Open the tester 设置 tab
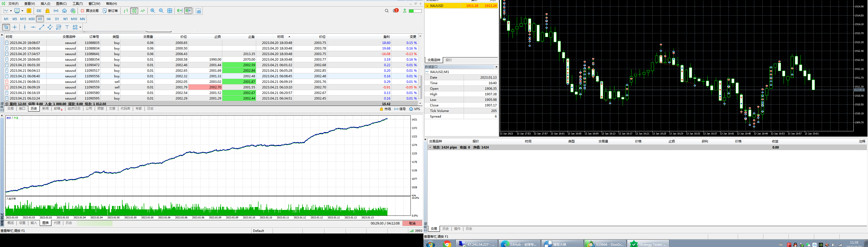The image size is (868, 247). coord(22,223)
